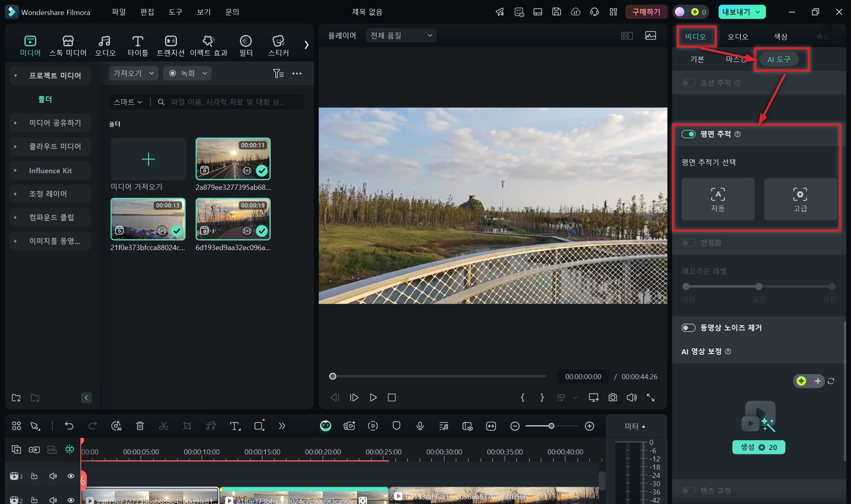Open the Stock Media (스톡 미디어) tab

(68, 46)
